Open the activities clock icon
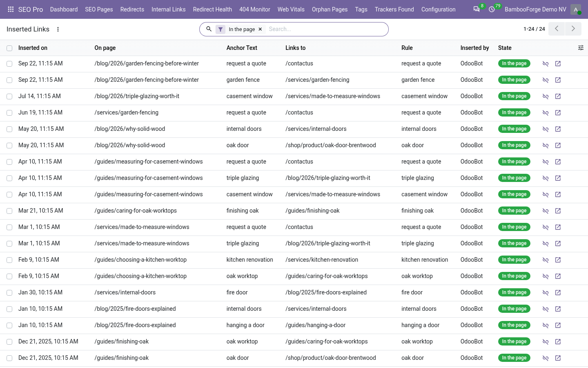 click(492, 9)
